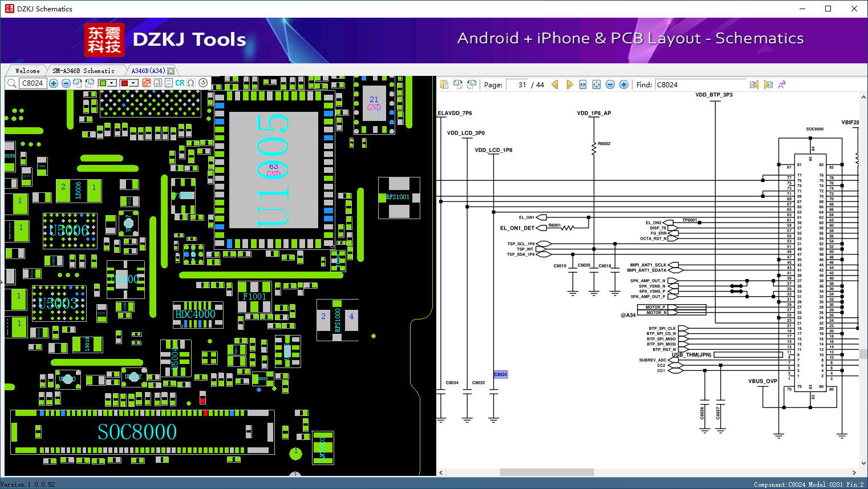Go to next schematic page
Viewport: 868px width, 489px height.
click(569, 84)
